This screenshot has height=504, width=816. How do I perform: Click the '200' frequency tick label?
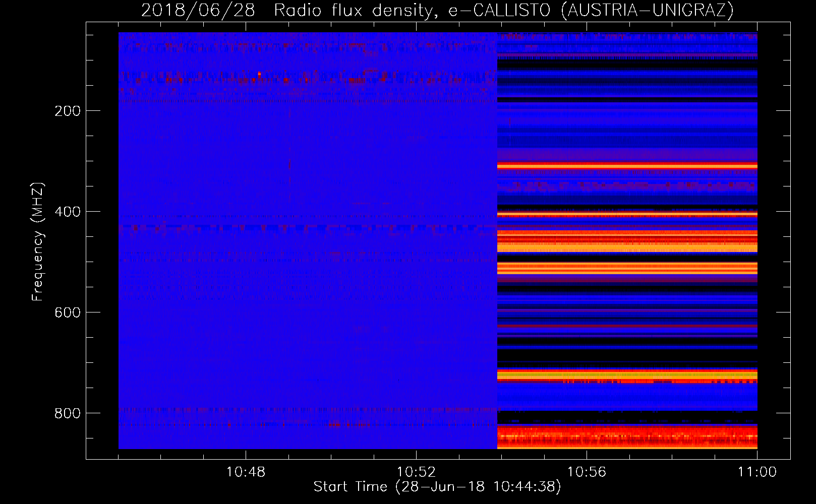click(68, 111)
